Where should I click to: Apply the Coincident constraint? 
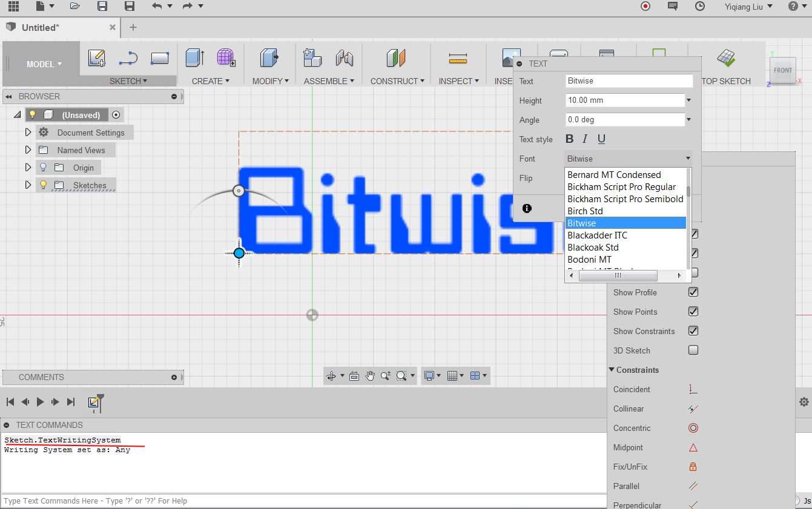coord(692,389)
